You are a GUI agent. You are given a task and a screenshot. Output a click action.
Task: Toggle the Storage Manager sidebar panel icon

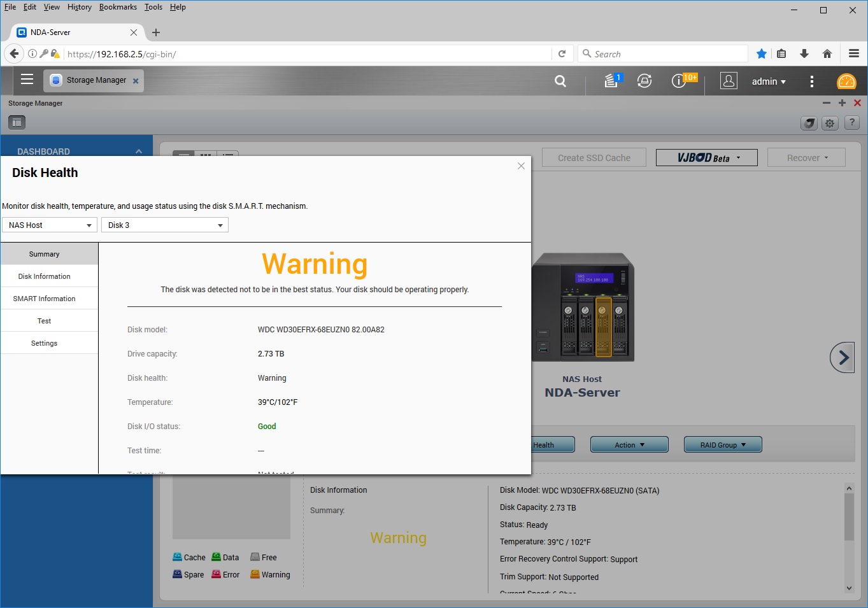(17, 122)
